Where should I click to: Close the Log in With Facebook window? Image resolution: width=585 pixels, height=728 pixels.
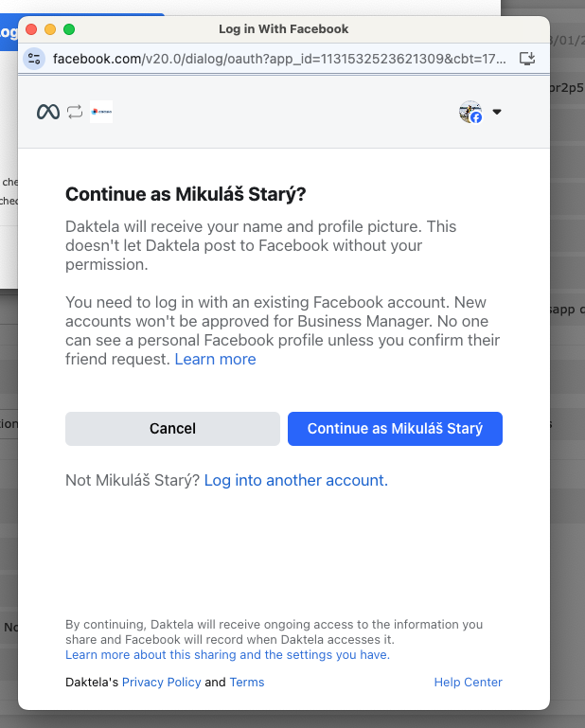point(31,29)
